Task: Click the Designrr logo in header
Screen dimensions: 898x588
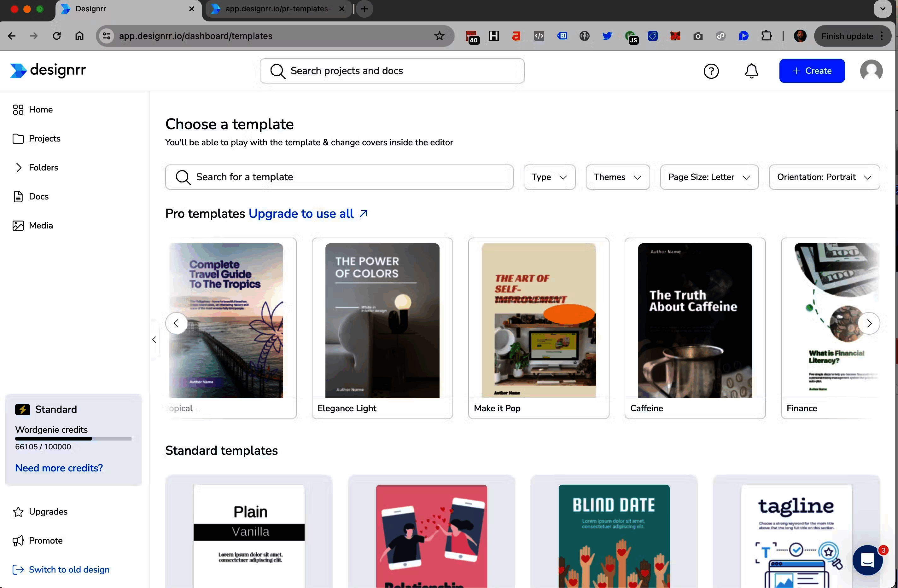Action: pos(47,71)
